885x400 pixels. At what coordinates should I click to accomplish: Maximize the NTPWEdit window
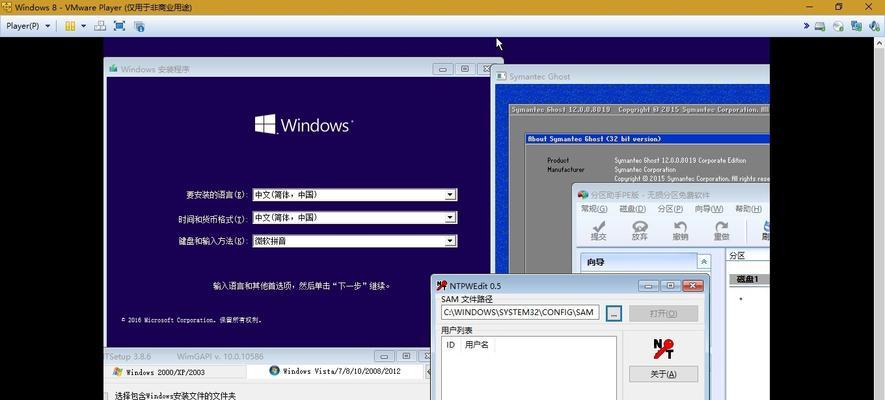click(670, 285)
